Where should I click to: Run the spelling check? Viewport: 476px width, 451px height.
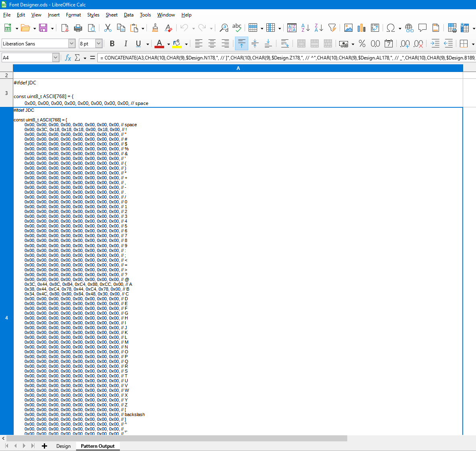[237, 28]
